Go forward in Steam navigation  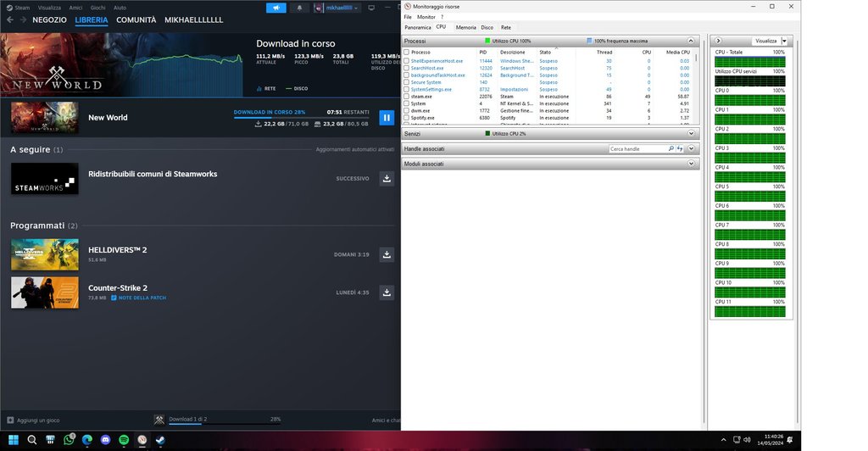[x=23, y=19]
